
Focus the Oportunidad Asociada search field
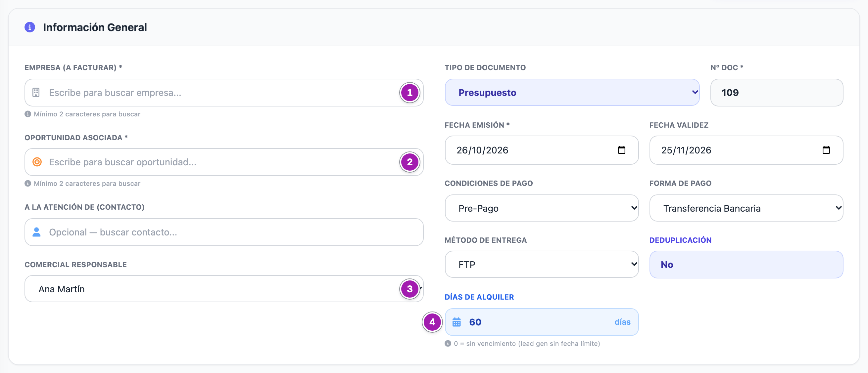224,162
